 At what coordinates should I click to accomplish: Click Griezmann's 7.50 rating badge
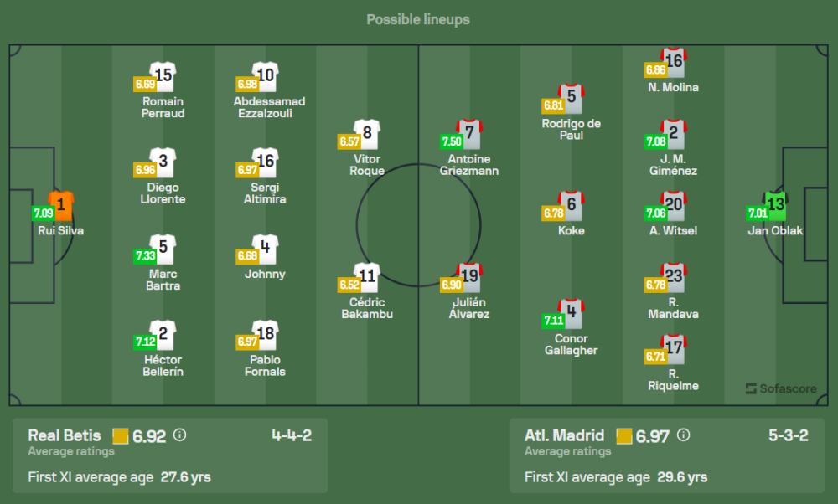[452, 141]
